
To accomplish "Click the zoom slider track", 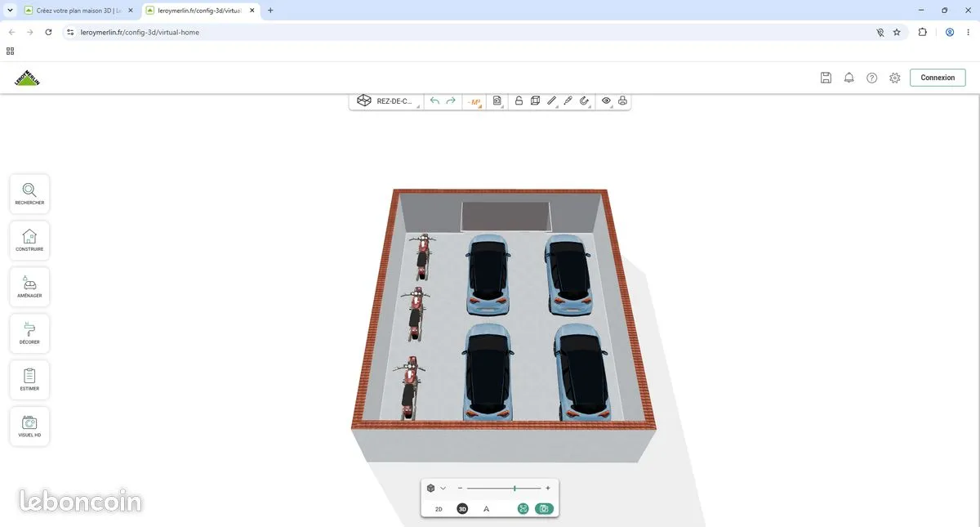I will coord(504,488).
